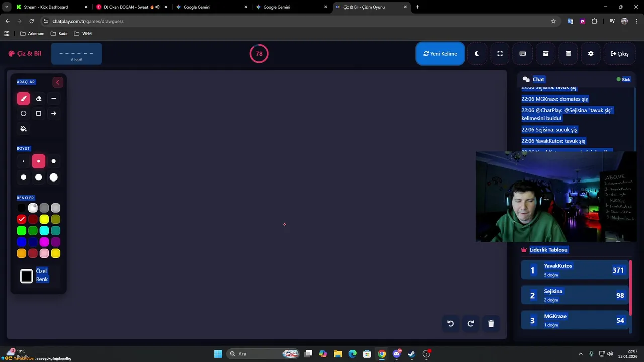The width and height of the screenshot is (644, 362).
Task: Select the circle shape tool
Action: point(23,113)
